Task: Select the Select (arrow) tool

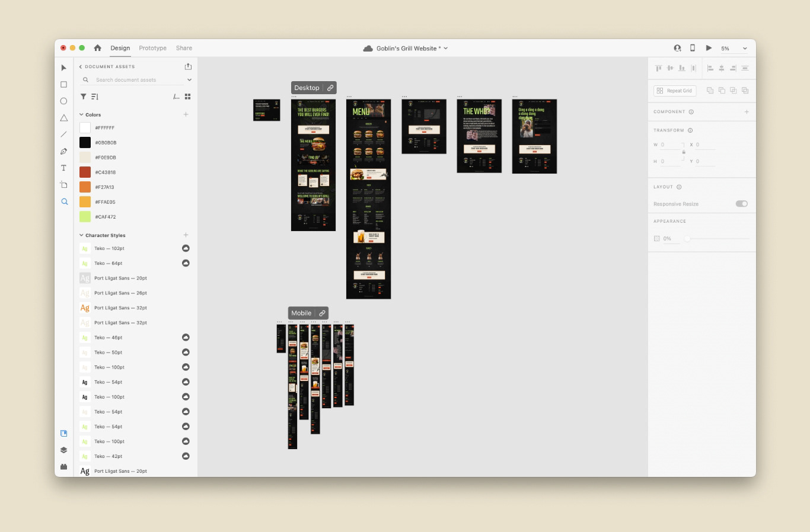Action: click(64, 68)
